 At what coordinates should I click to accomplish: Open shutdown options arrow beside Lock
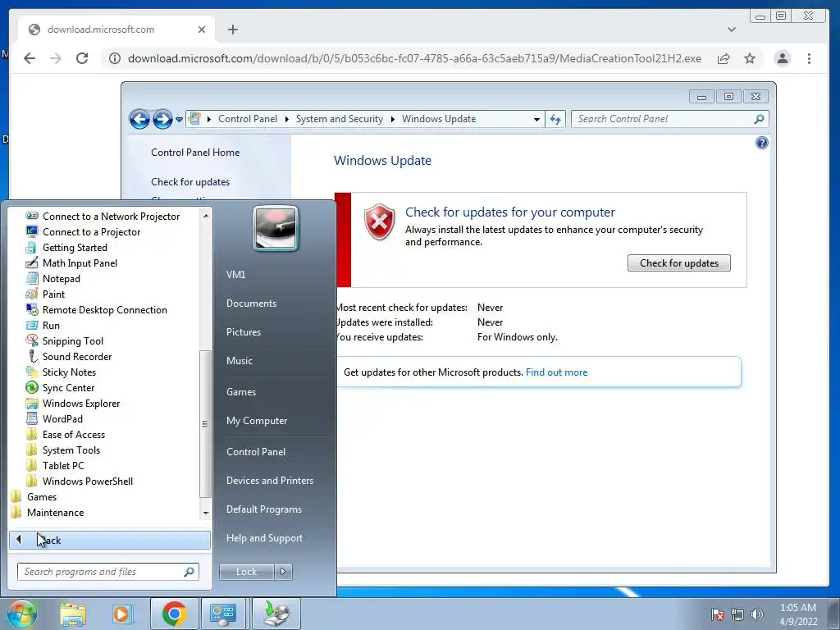[283, 572]
